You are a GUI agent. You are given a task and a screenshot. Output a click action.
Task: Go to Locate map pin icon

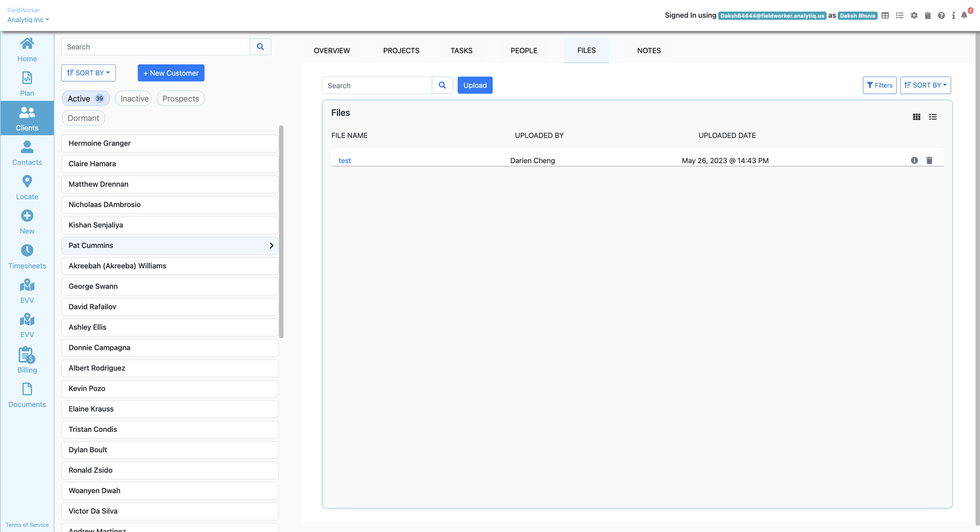pos(27,181)
